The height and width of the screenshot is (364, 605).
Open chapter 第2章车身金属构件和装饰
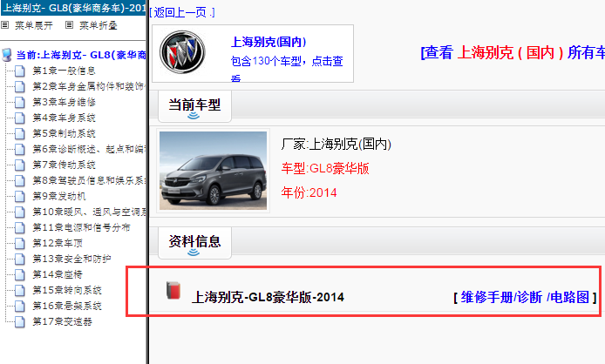[88, 86]
